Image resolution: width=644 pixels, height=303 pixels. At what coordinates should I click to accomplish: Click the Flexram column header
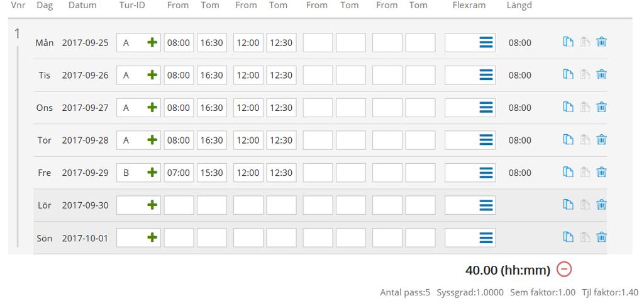tap(469, 5)
